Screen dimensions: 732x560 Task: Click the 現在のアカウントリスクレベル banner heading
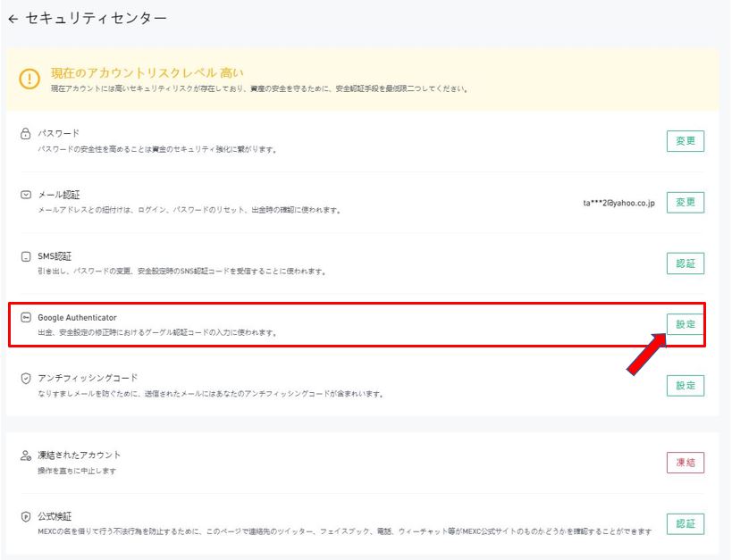click(147, 72)
